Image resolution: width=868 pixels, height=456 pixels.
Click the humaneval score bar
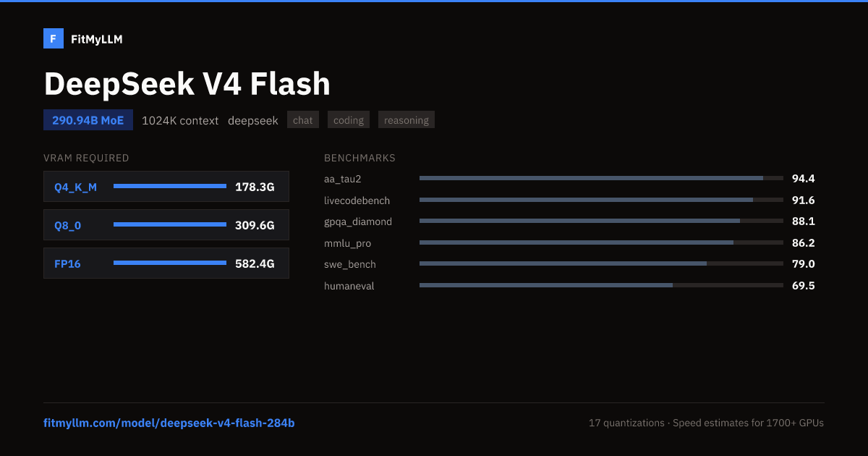(x=601, y=285)
